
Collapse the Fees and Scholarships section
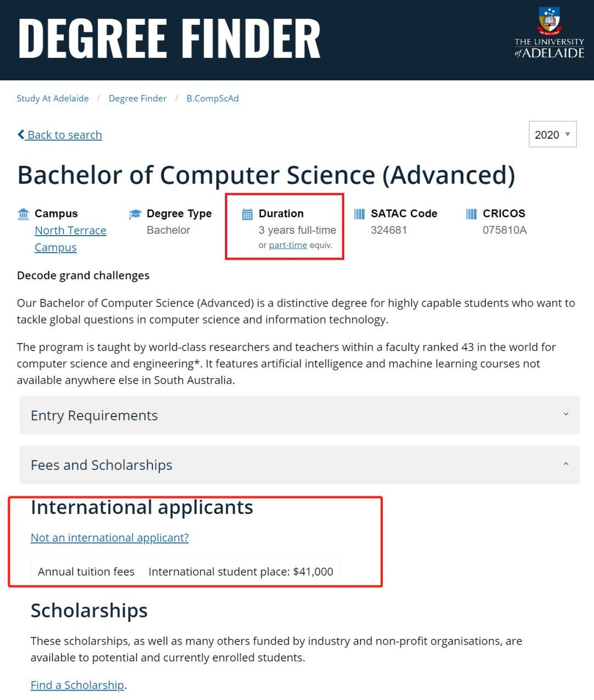(300, 464)
